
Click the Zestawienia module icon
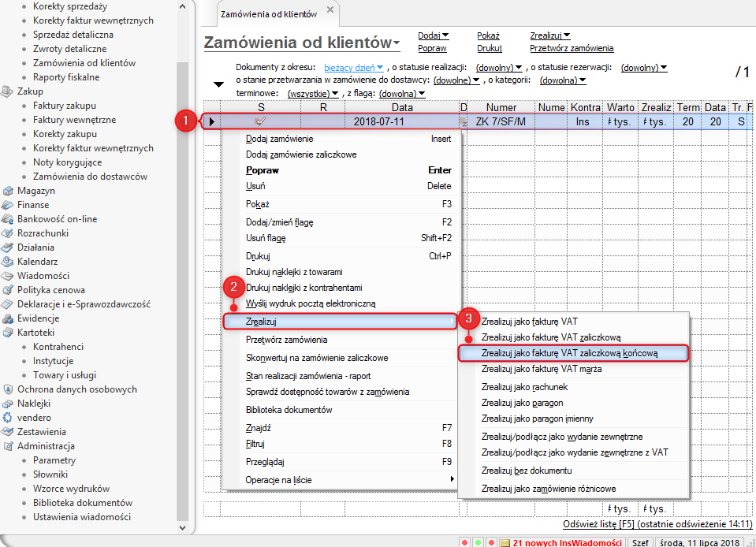point(7,432)
